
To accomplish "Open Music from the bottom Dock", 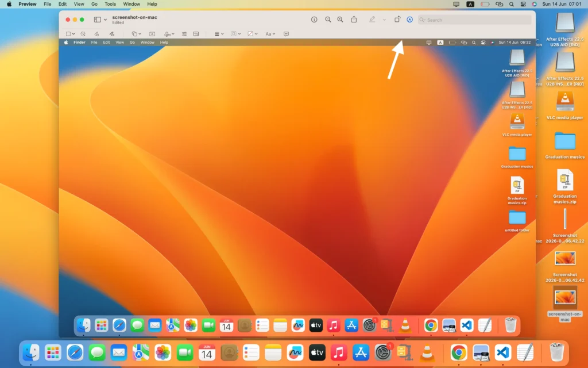I will [x=339, y=352].
